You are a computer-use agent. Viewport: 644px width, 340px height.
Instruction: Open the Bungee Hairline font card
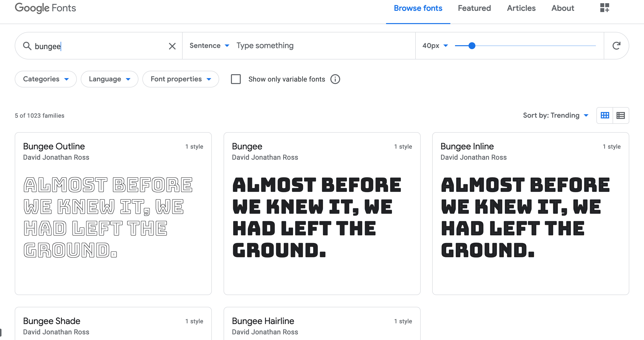click(322, 324)
